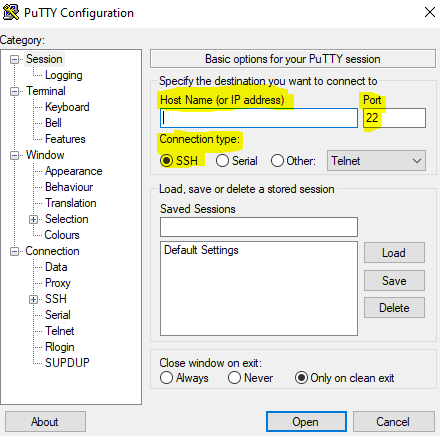This screenshot has width=440, height=436.
Task: Click the Port number field
Action: 394,118
